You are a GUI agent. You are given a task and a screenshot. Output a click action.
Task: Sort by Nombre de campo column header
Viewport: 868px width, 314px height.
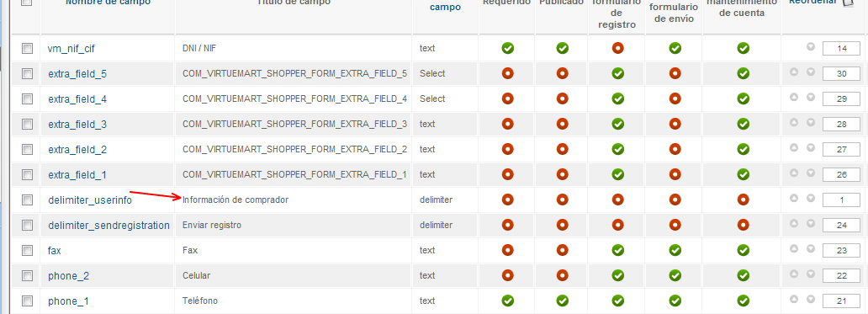pyautogui.click(x=108, y=3)
